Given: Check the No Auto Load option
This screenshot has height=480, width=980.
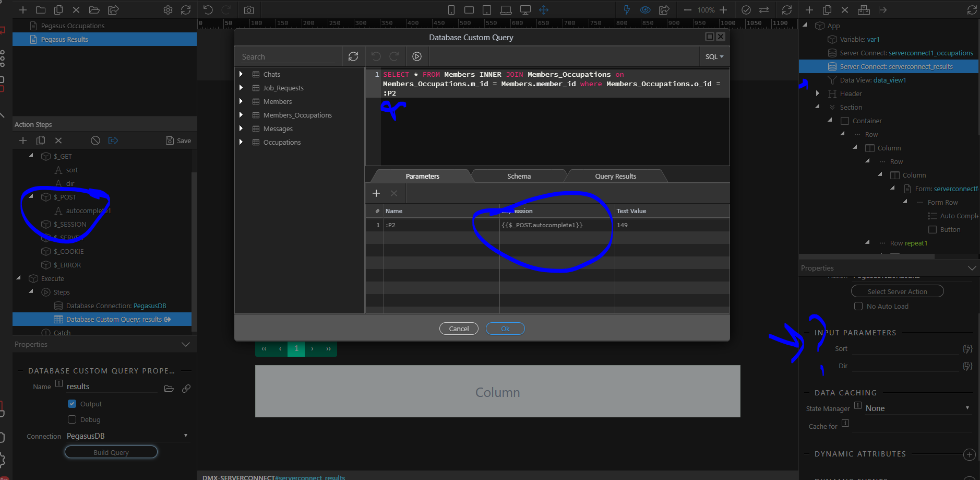Looking at the screenshot, I should (x=858, y=306).
